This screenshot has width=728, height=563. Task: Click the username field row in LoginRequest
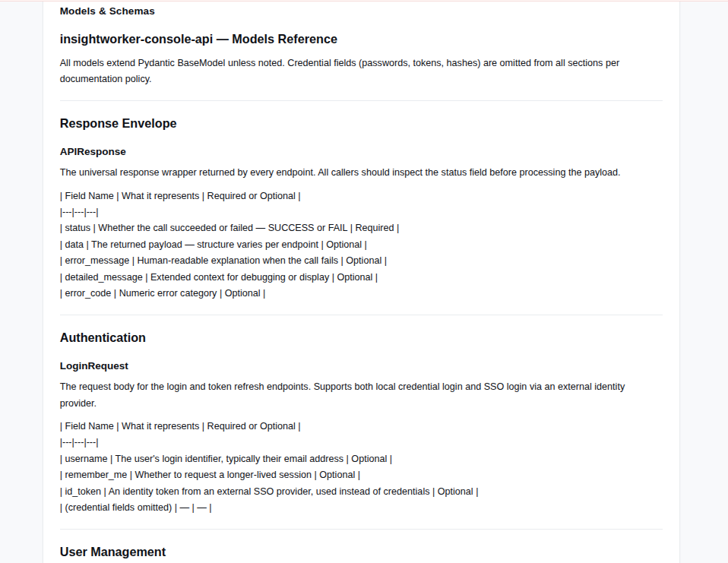pos(226,459)
